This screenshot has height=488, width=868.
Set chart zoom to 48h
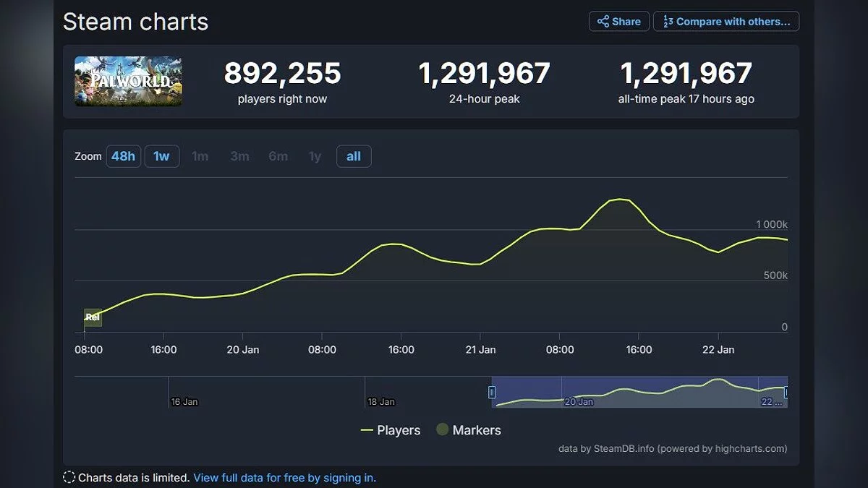coord(123,156)
